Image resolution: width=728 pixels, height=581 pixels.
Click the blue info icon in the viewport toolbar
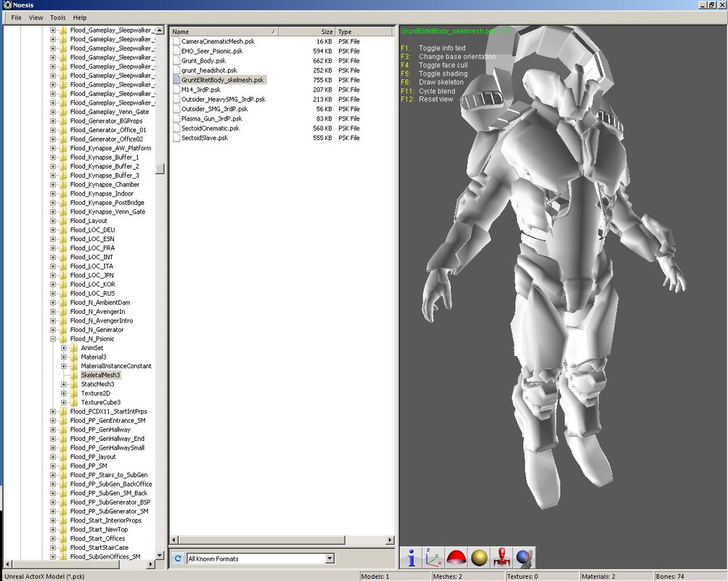click(411, 558)
